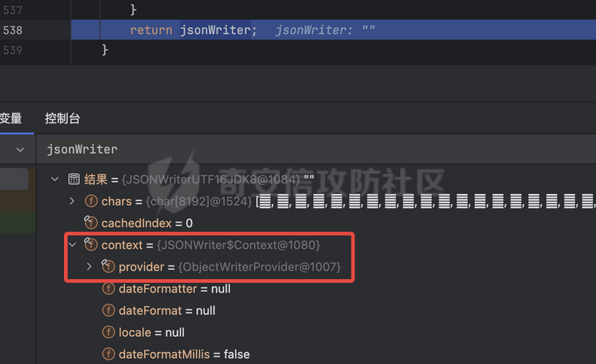The width and height of the screenshot is (596, 364).
Task: Click the dateFormatter field icon
Action: point(108,289)
